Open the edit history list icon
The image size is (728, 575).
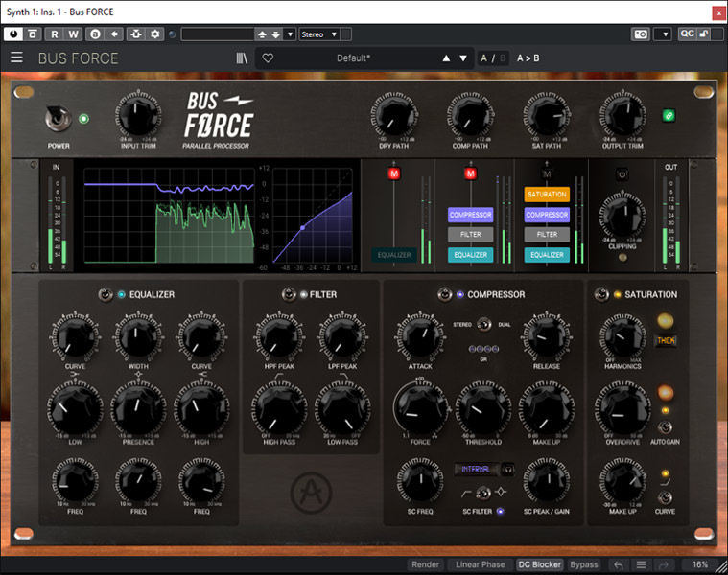pyautogui.click(x=642, y=564)
